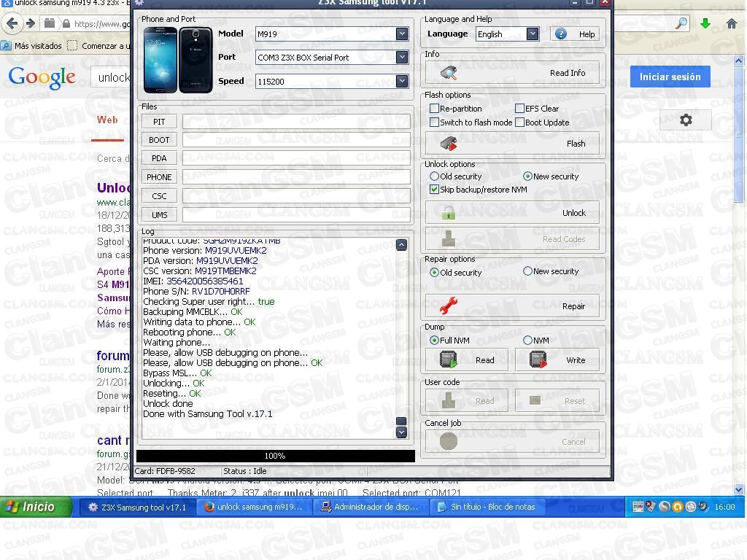This screenshot has width=747, height=560.
Task: Click the IMEI line in the log
Action: tap(193, 281)
